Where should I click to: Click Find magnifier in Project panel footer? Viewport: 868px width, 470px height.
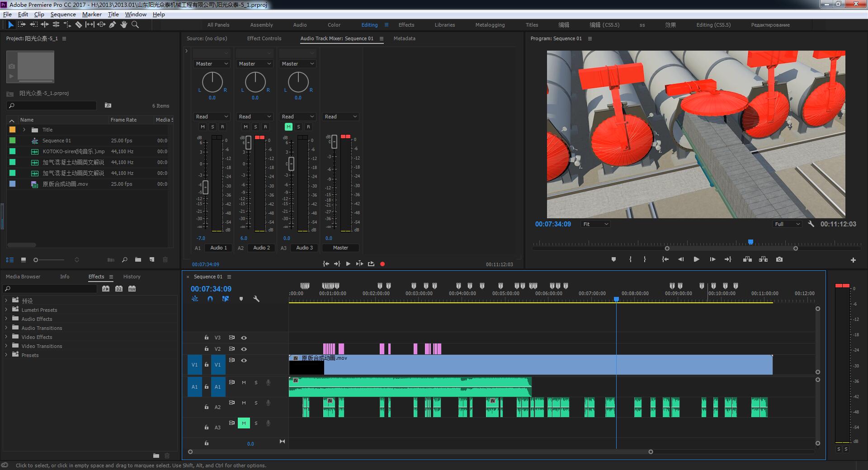124,260
